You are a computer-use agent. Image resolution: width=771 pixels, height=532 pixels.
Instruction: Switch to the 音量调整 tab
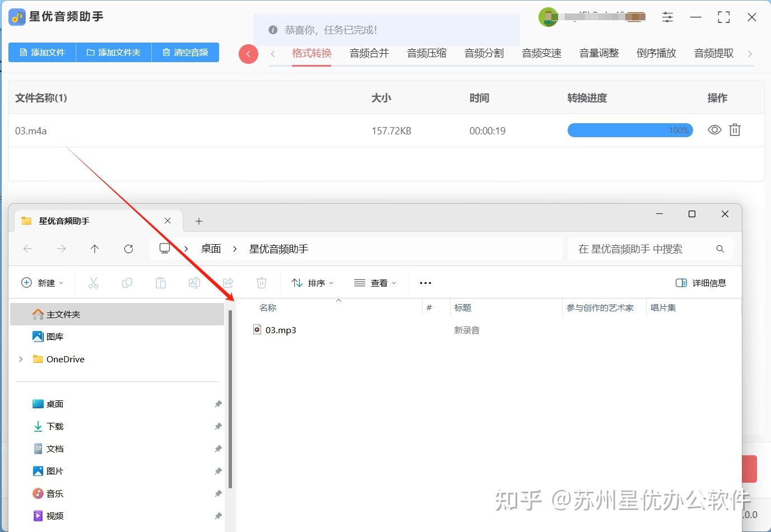599,53
